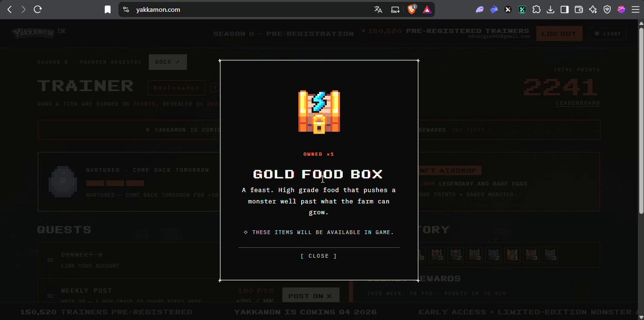Click the OWNED ×1 label
Screen dimensions: 644x320
(x=319, y=155)
